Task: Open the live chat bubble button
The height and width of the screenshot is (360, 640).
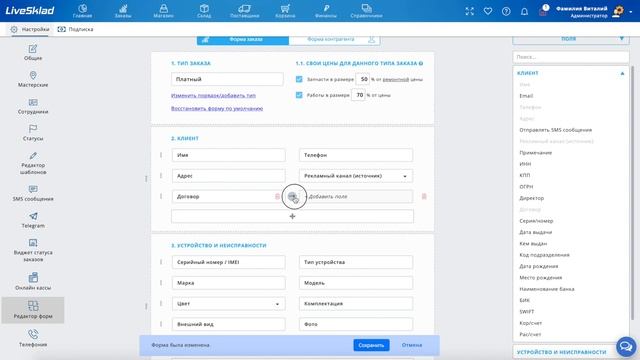Action: [x=626, y=347]
